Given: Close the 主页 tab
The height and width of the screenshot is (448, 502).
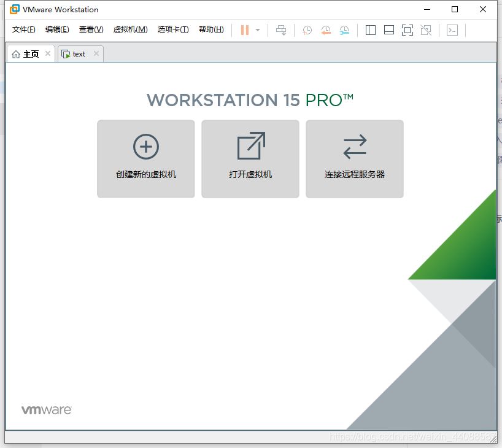Looking at the screenshot, I should (x=48, y=53).
